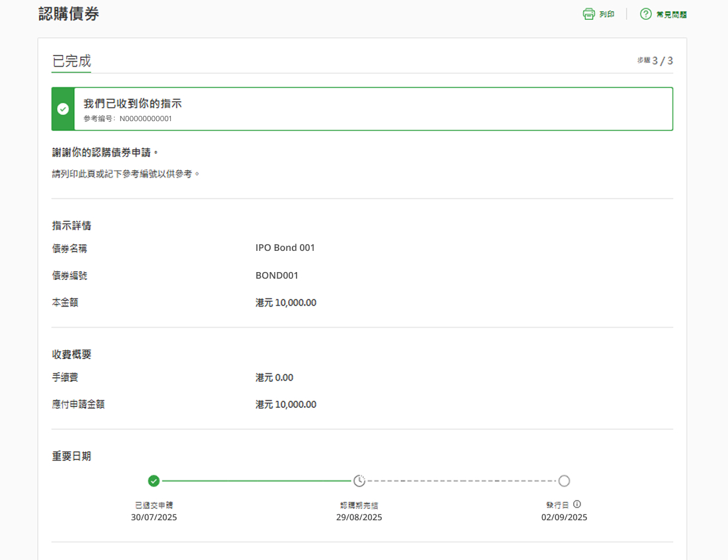This screenshot has height=560, width=728.
Task: Click the date 29/08/2025 on the timeline
Action: click(x=359, y=517)
